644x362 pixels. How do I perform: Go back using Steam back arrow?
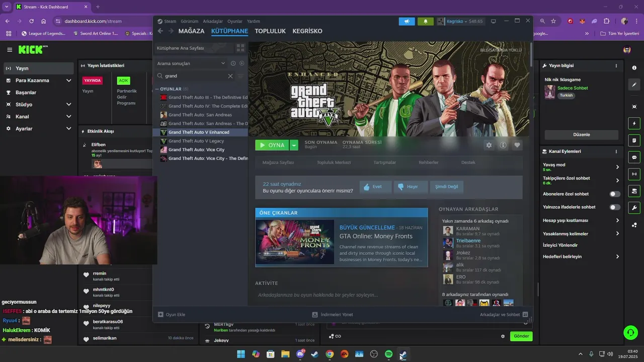(x=160, y=31)
